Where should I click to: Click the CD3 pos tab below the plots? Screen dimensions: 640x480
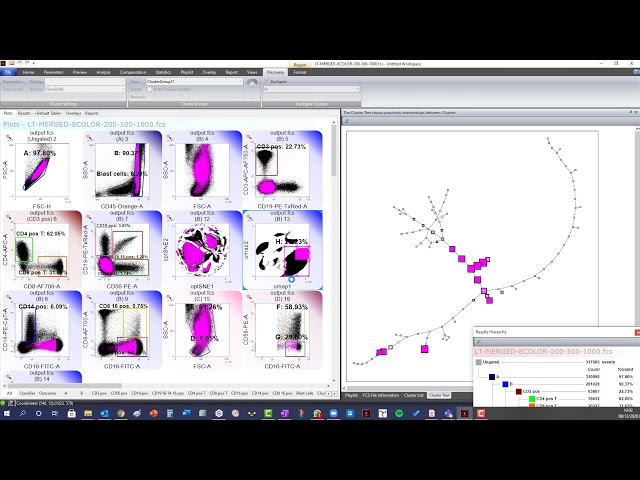[99, 393]
